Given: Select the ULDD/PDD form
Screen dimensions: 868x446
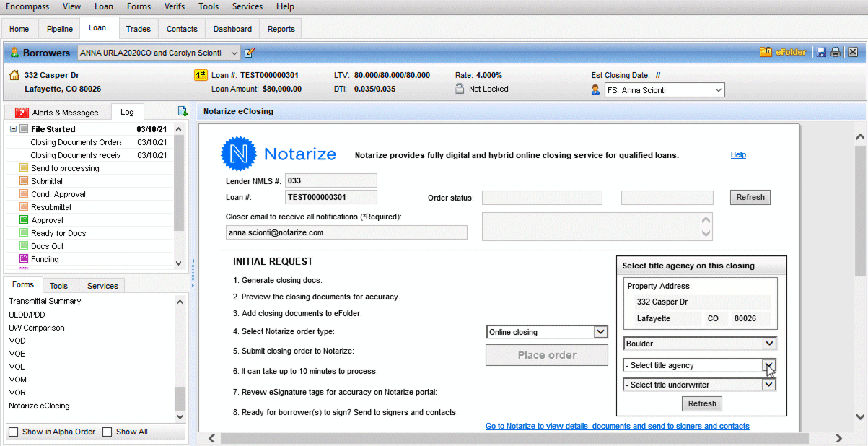Looking at the screenshot, I should pyautogui.click(x=27, y=315).
